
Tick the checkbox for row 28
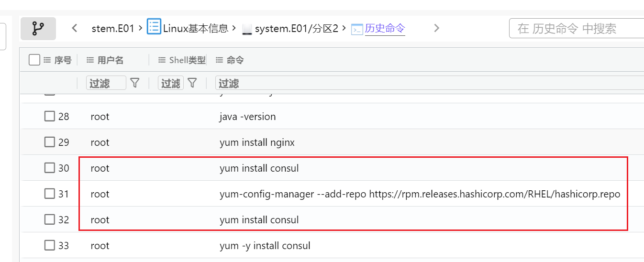(x=50, y=116)
